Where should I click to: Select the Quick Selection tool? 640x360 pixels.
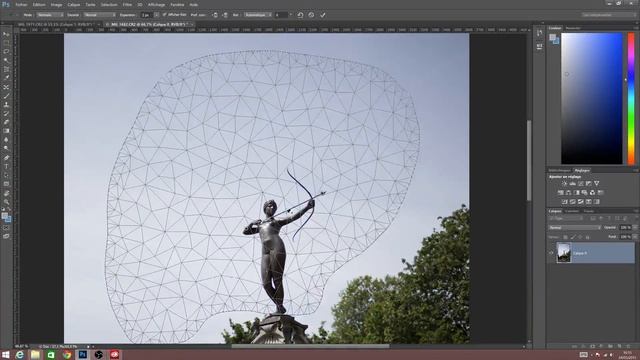coord(6,60)
